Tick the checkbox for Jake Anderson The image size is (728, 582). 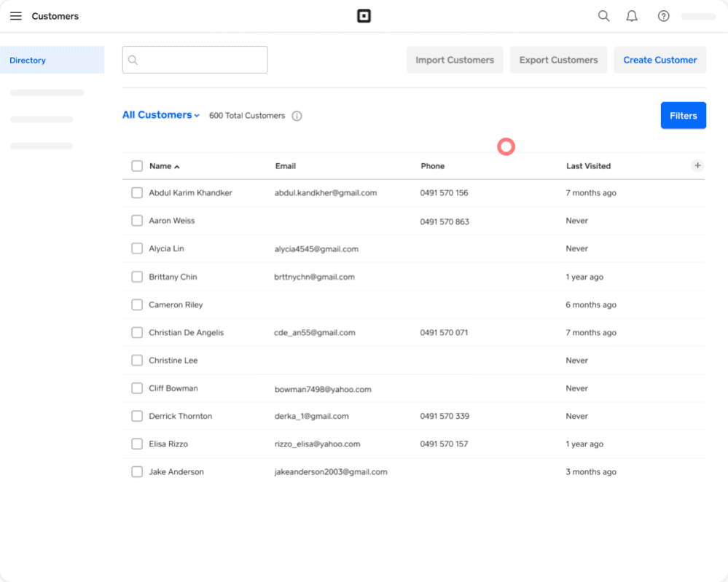point(137,472)
